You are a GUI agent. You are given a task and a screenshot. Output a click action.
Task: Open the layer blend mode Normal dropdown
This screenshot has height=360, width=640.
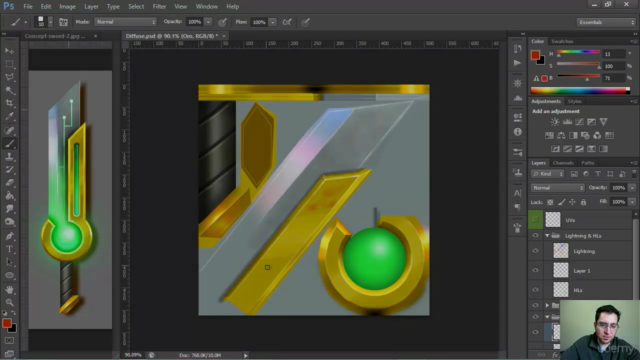(558, 188)
